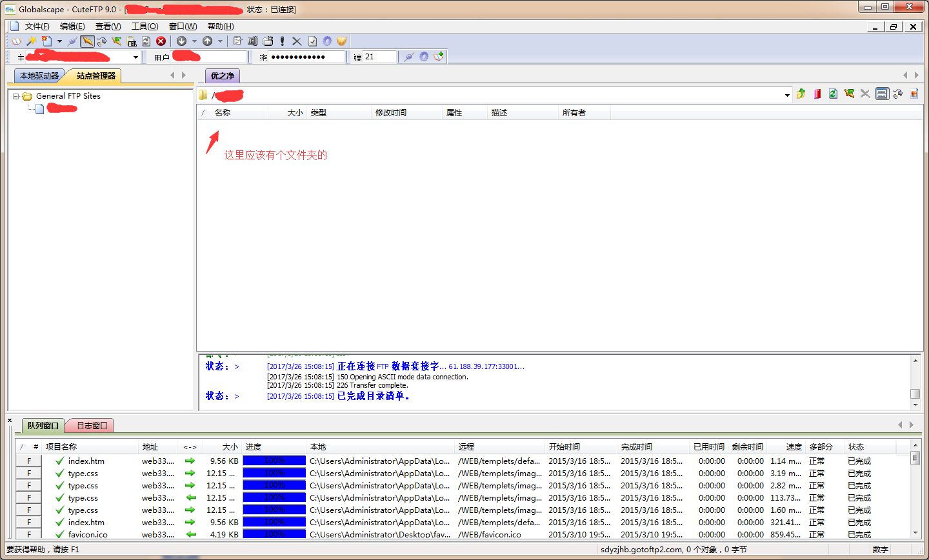This screenshot has width=929, height=560.
Task: Expand the host address combo box dropdown
Action: pyautogui.click(x=135, y=57)
